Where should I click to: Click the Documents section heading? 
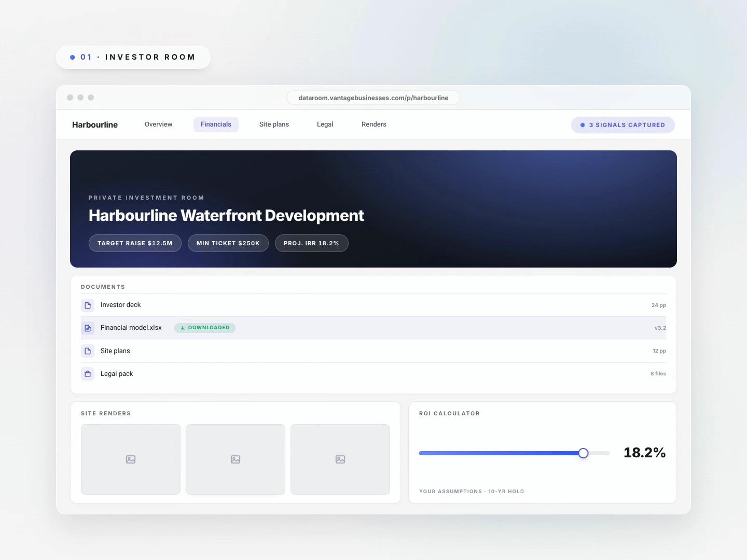pos(103,287)
